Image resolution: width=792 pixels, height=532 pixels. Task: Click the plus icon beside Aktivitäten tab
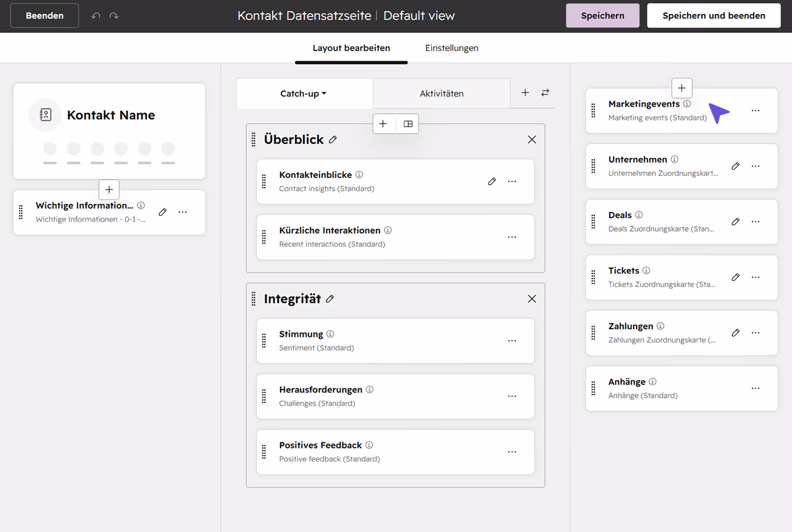tap(525, 92)
